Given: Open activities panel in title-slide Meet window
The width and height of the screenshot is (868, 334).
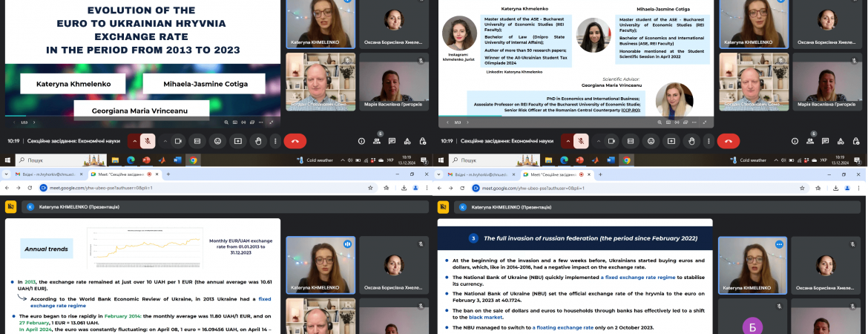Looking at the screenshot, I should click(x=407, y=141).
